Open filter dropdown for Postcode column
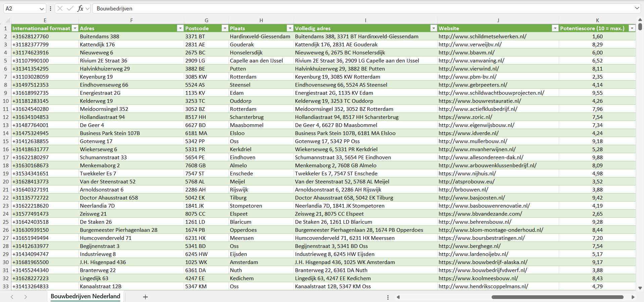This screenshot has height=302, width=644. click(x=225, y=28)
